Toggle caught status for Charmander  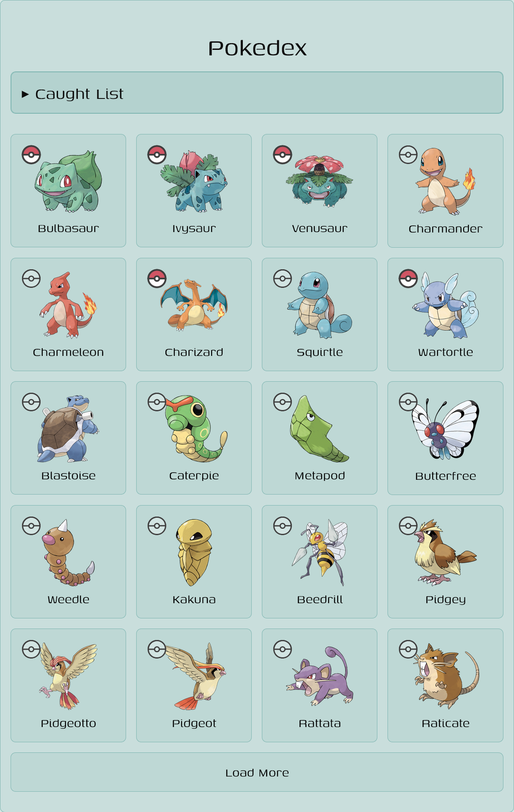408,155
